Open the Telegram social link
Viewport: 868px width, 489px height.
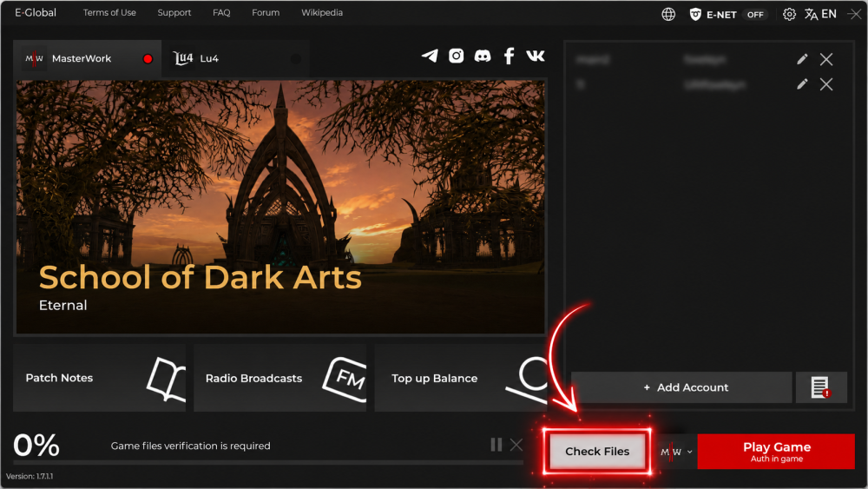point(430,56)
